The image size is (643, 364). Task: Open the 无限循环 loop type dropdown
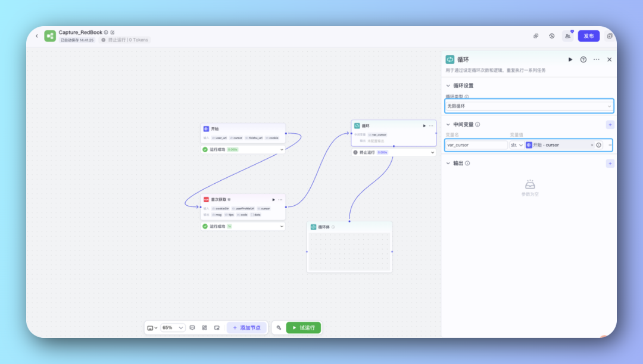pyautogui.click(x=529, y=106)
